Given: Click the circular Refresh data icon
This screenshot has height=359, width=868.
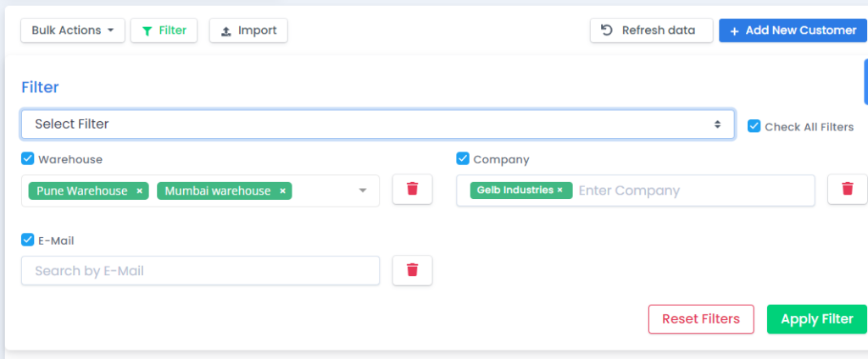Looking at the screenshot, I should click(607, 30).
